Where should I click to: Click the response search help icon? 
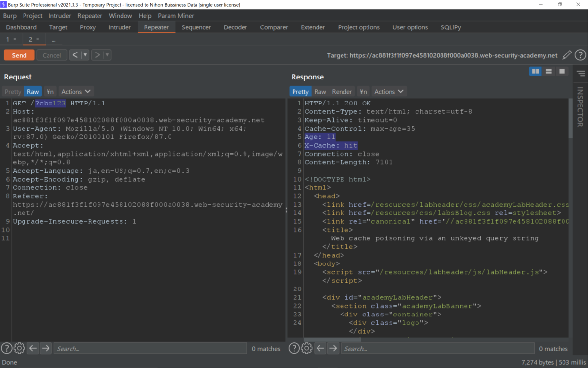(294, 348)
